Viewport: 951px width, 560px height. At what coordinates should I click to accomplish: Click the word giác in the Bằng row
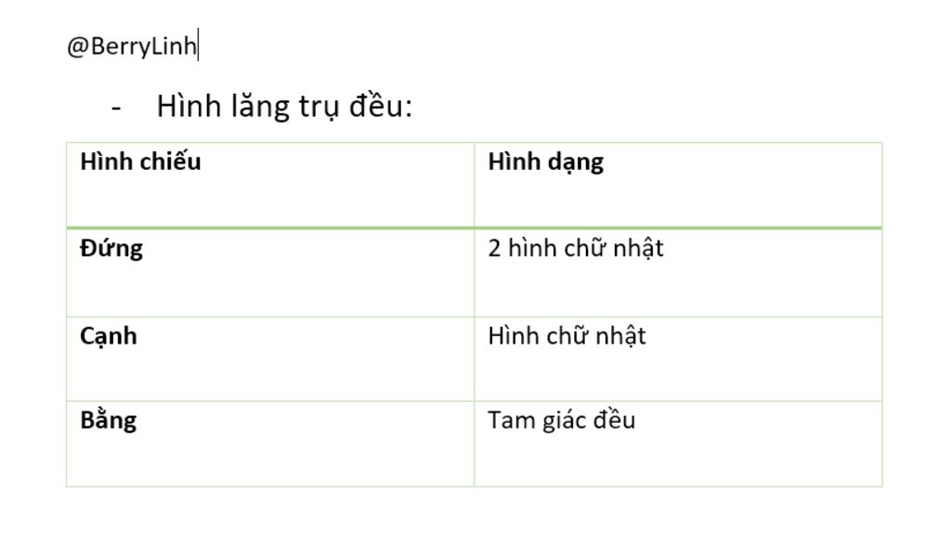(x=565, y=421)
